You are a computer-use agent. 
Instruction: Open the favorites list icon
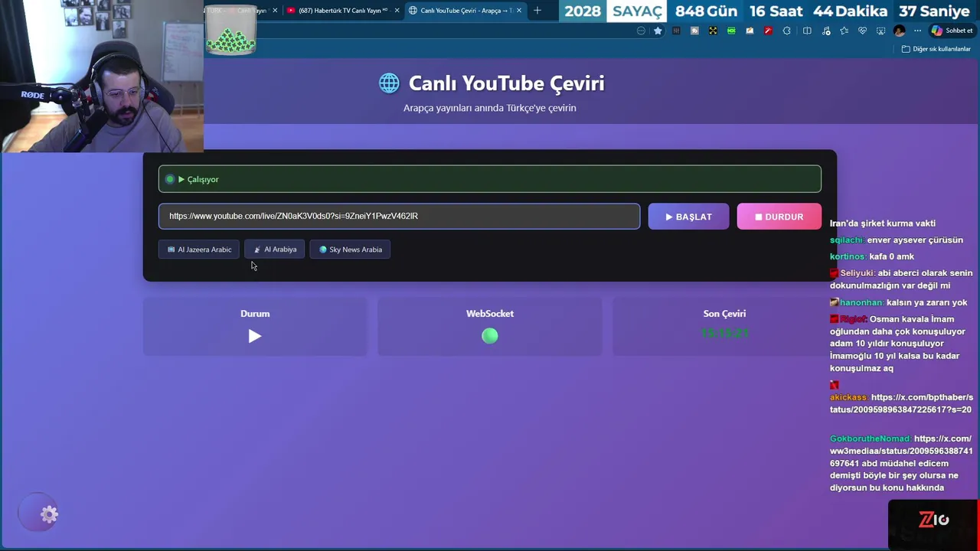coord(844,31)
